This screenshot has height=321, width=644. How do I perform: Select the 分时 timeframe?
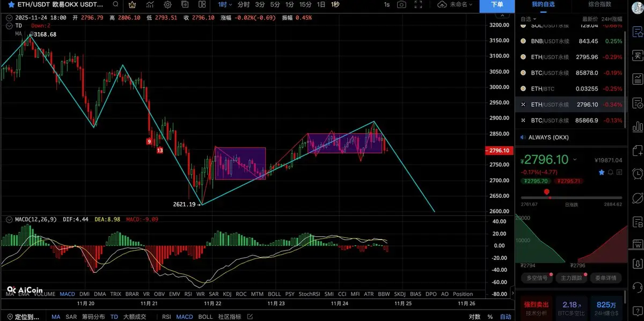point(243,4)
